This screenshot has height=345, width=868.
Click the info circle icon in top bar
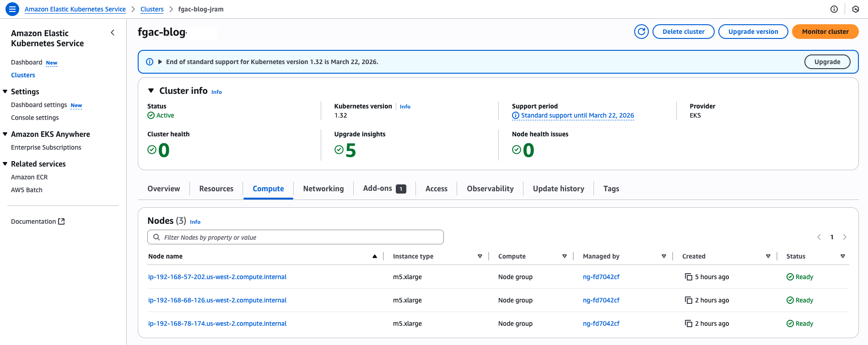[x=834, y=9]
